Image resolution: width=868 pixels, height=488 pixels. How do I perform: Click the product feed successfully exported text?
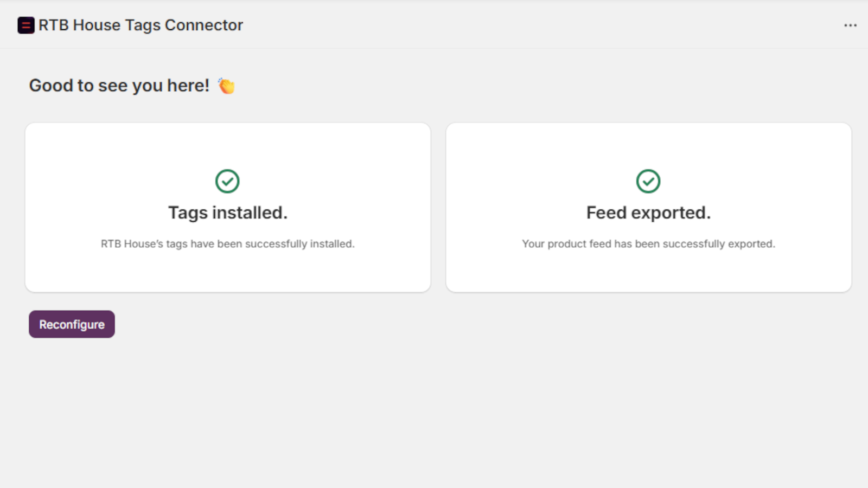648,244
